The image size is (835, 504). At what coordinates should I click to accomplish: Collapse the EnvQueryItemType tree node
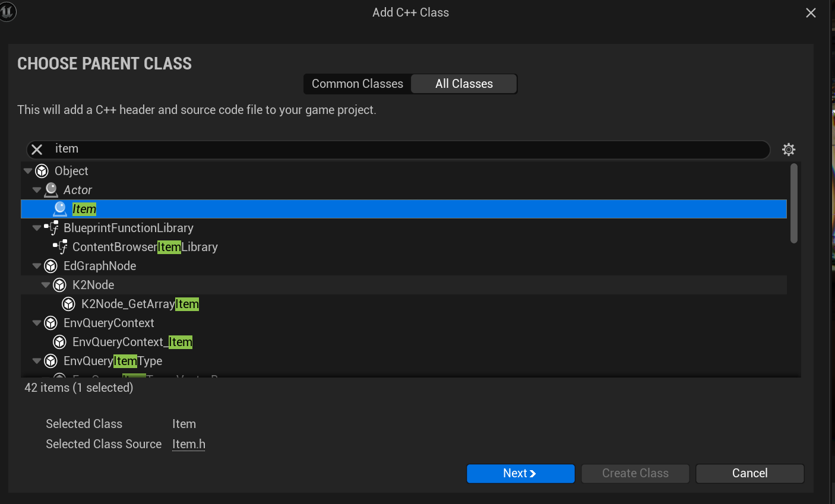coord(37,361)
